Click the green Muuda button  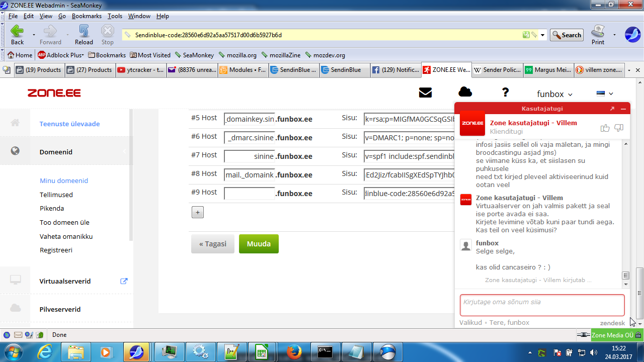[x=259, y=244]
